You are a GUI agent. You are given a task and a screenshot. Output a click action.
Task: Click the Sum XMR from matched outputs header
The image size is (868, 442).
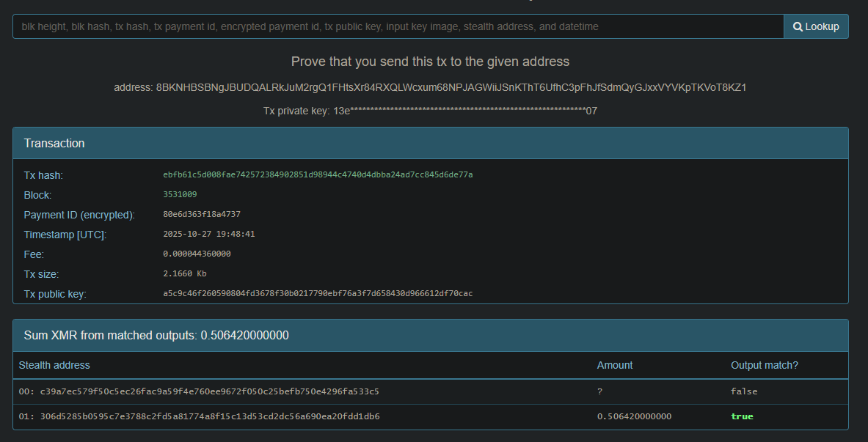[156, 335]
